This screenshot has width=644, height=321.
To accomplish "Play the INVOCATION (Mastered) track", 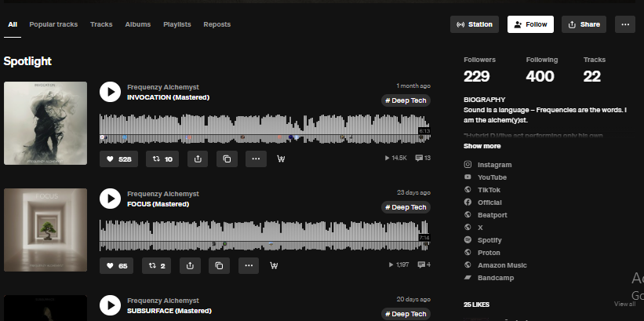I will click(110, 92).
